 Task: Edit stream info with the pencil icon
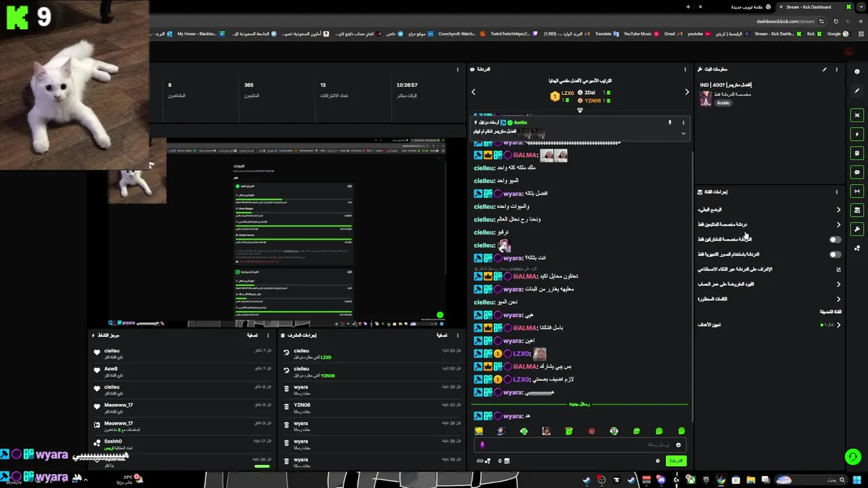tap(825, 69)
